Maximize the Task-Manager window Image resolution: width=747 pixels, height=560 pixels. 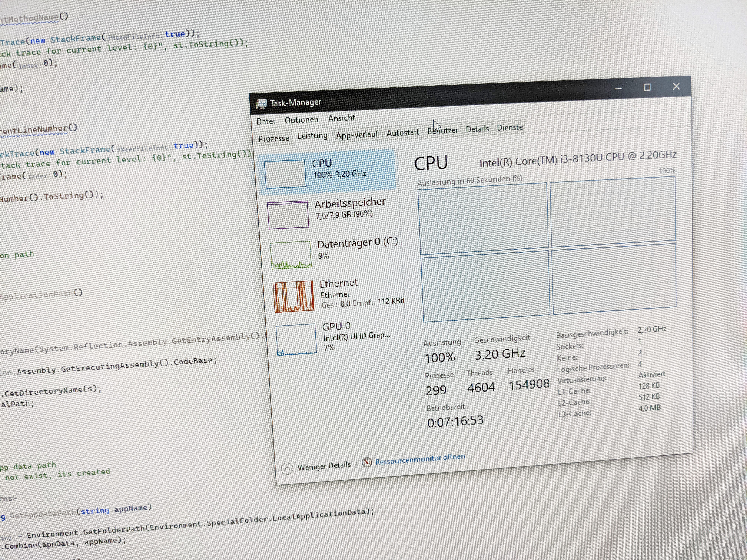pyautogui.click(x=647, y=87)
